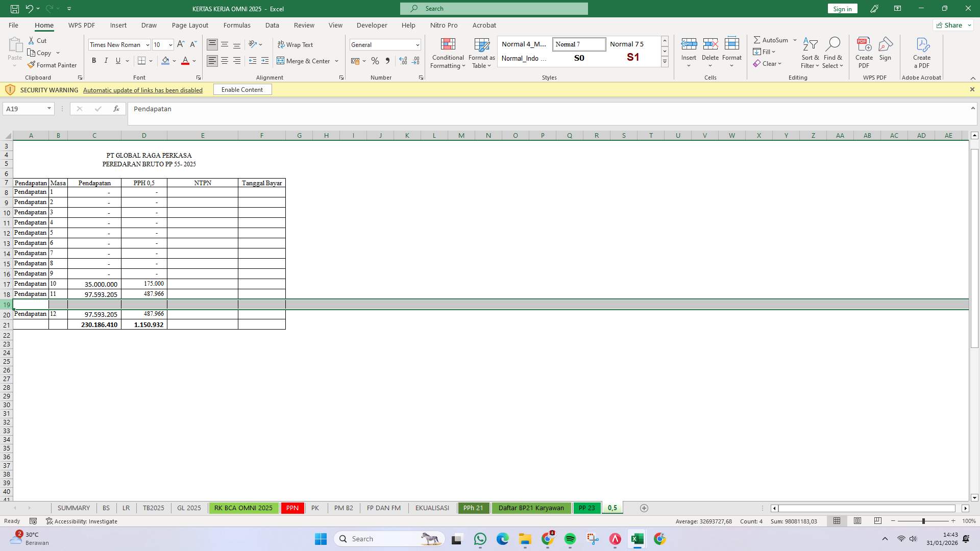
Task: Click the Name Box showing A19
Action: pyautogui.click(x=24, y=108)
